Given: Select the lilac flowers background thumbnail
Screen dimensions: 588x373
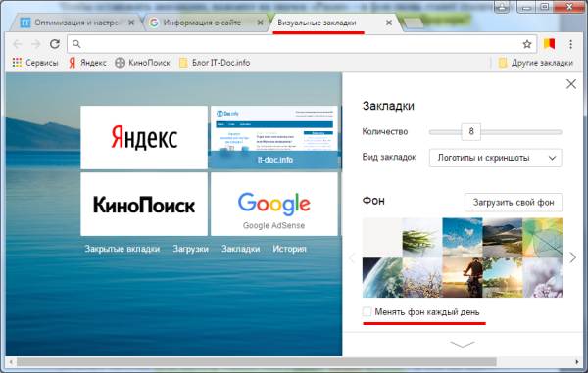Looking at the screenshot, I should click(x=543, y=277).
